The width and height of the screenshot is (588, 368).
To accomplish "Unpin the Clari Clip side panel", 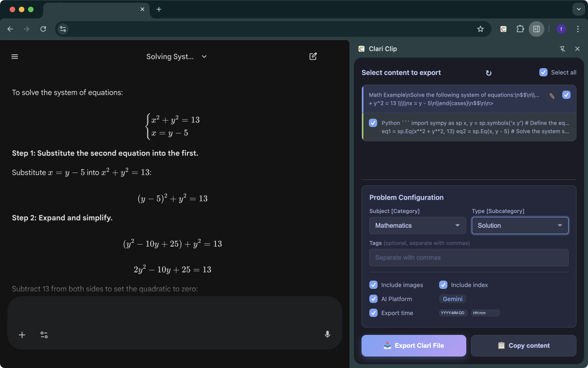I will 563,49.
